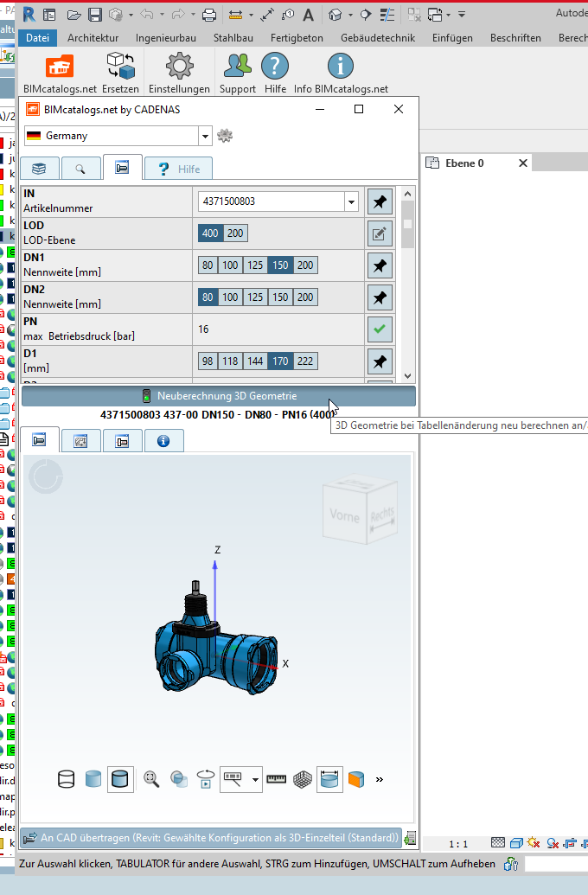Open the catalogs tab with book stack
Image resolution: width=588 pixels, height=895 pixels.
click(x=40, y=169)
